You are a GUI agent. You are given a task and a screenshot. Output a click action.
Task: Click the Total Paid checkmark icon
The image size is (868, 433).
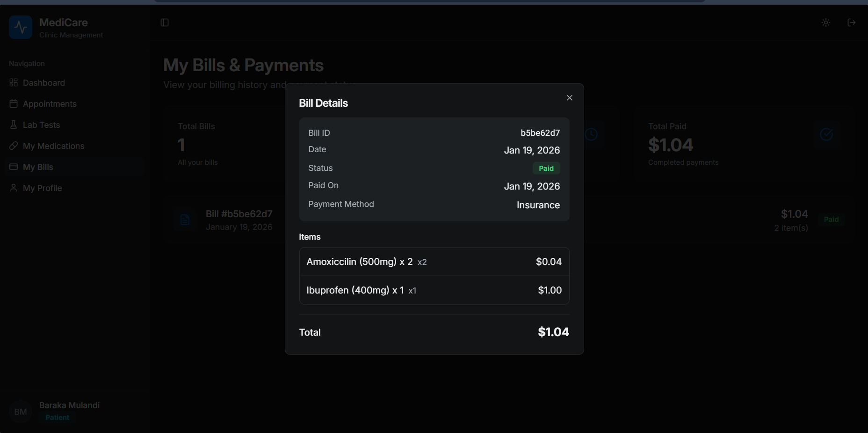826,135
